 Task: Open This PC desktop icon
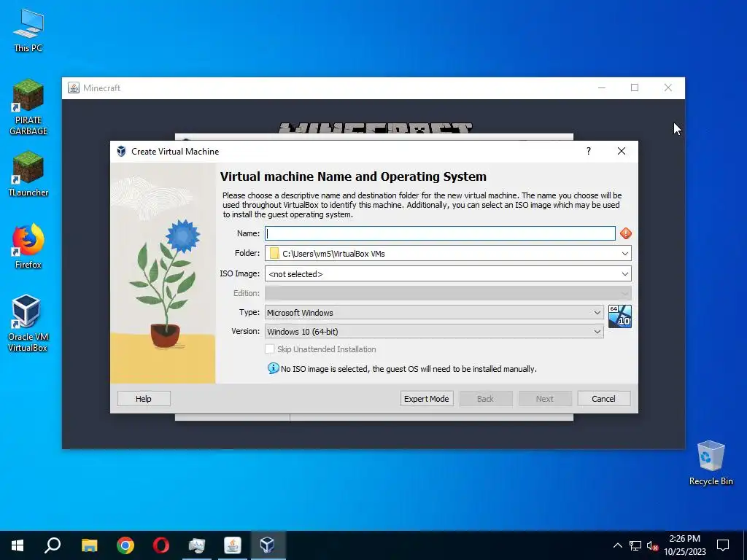pyautogui.click(x=28, y=31)
